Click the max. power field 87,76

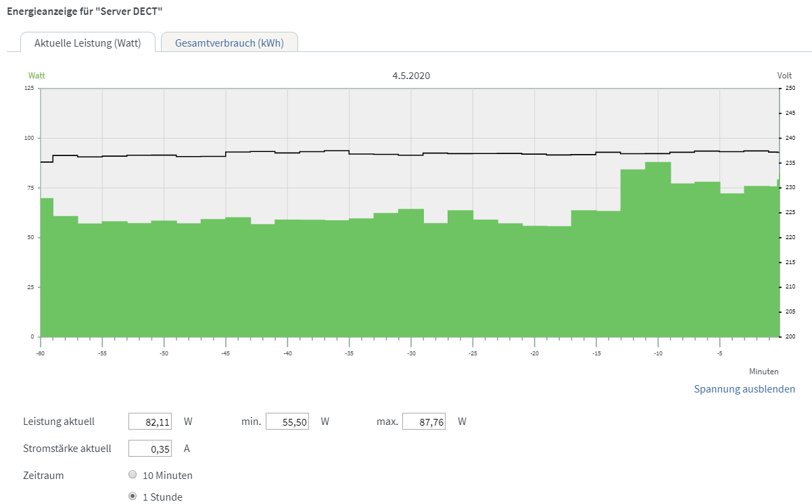[424, 422]
